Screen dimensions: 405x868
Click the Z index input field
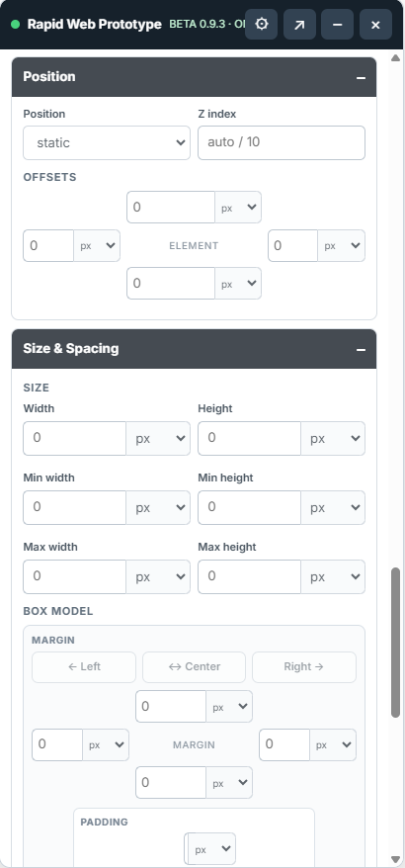click(282, 142)
